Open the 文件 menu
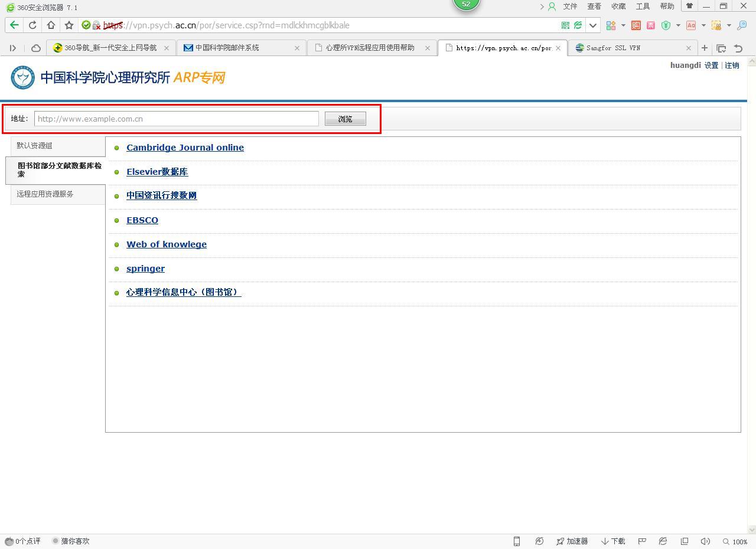The height and width of the screenshot is (549, 756). point(570,6)
